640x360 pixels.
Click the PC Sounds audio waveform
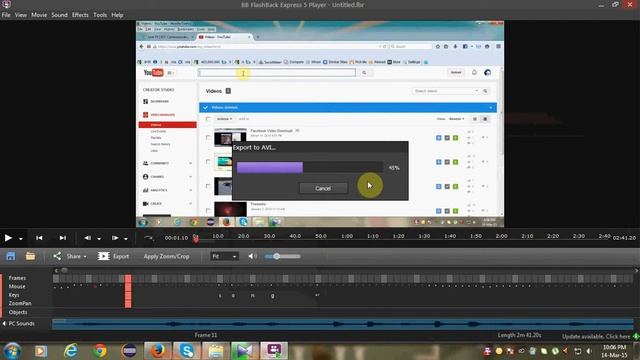[343, 324]
